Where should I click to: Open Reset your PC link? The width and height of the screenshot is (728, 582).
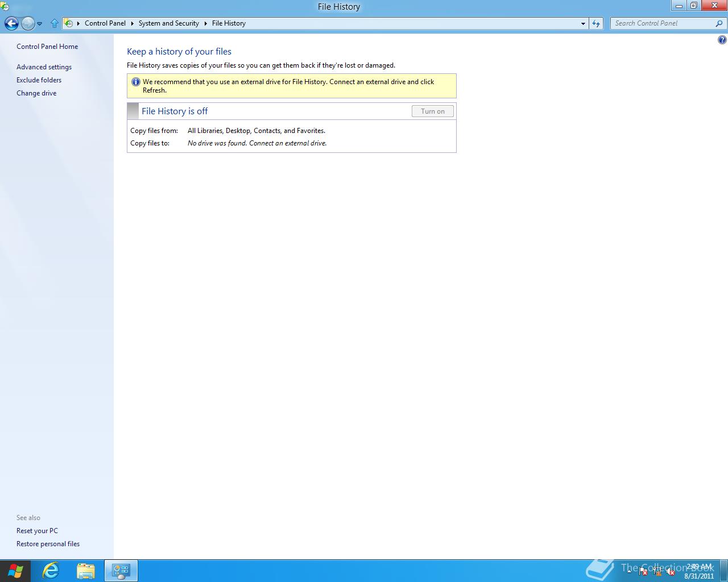pos(37,531)
